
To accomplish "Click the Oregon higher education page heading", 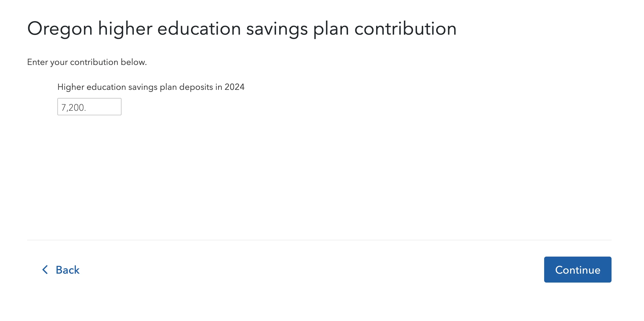I will tap(242, 29).
